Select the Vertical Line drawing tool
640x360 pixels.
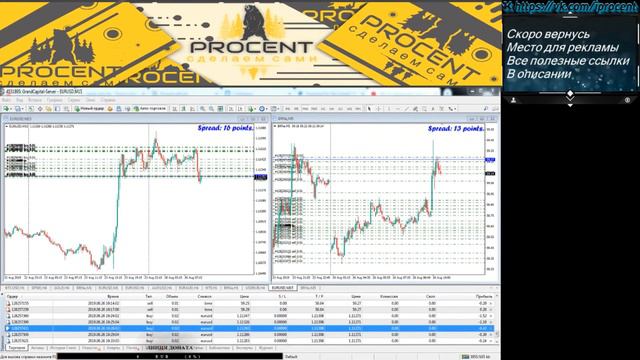389,109
